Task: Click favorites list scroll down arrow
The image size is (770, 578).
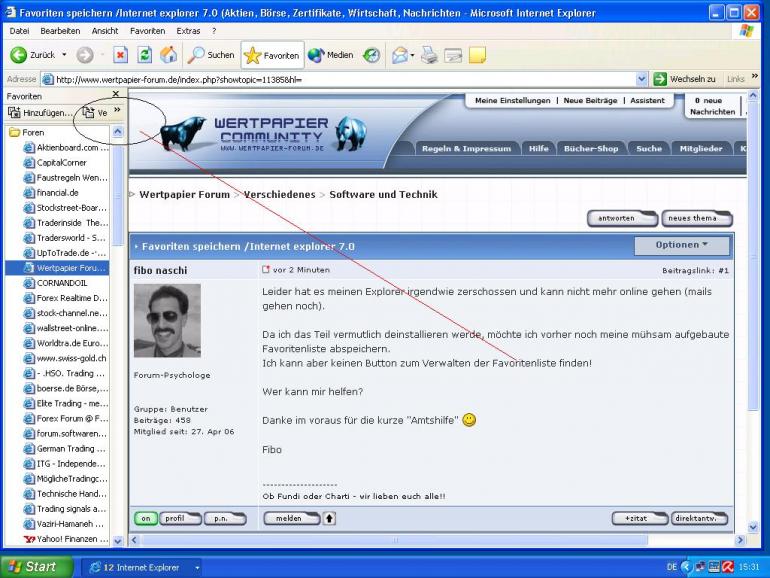Action: coord(118,541)
